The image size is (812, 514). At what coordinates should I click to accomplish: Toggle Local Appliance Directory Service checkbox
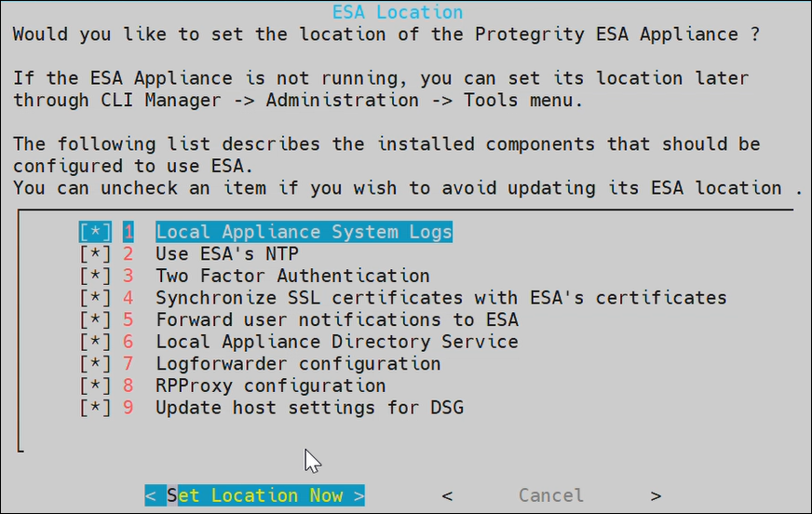pos(95,342)
